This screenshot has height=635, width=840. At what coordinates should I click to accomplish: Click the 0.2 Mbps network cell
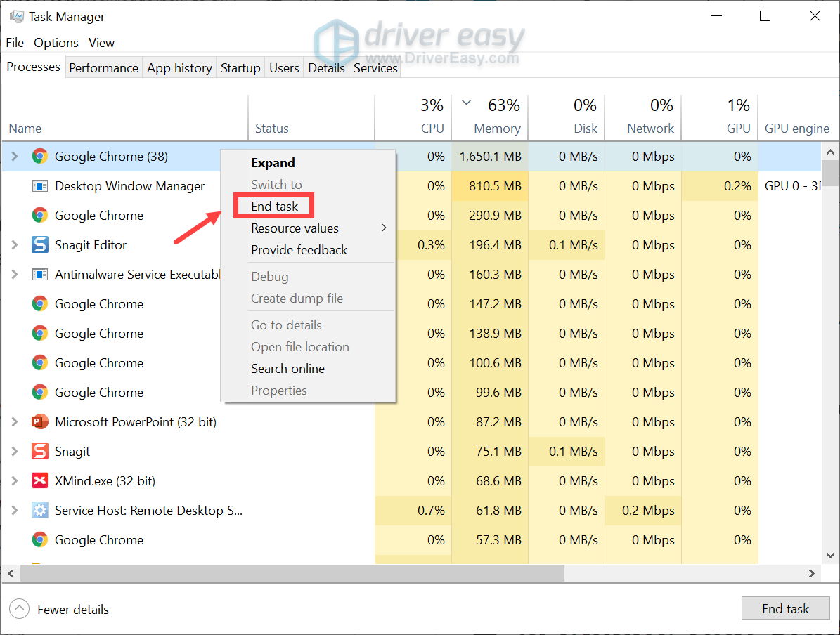(x=643, y=510)
